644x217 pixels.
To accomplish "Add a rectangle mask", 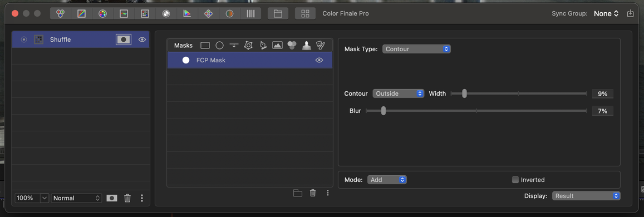I will pos(205,46).
